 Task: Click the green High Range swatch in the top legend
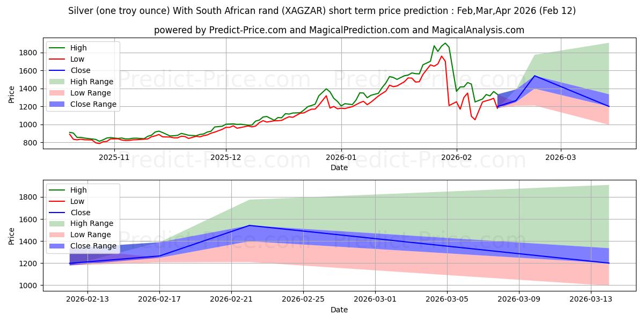pyautogui.click(x=58, y=82)
